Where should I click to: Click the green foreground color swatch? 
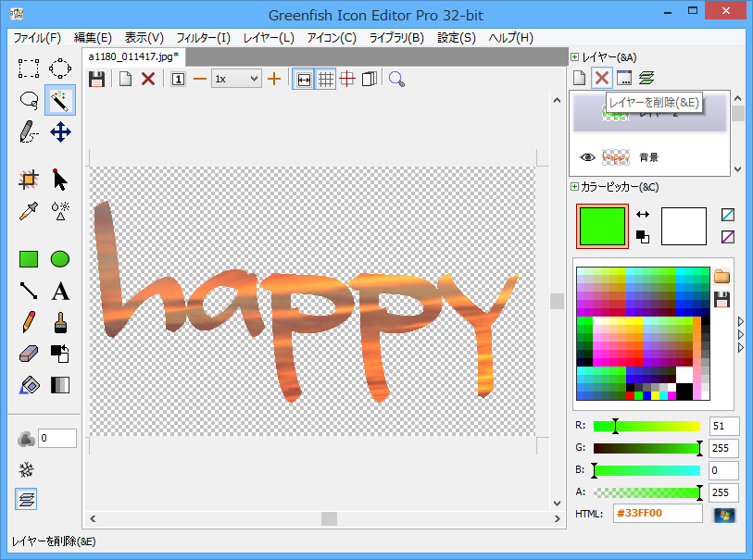602,227
